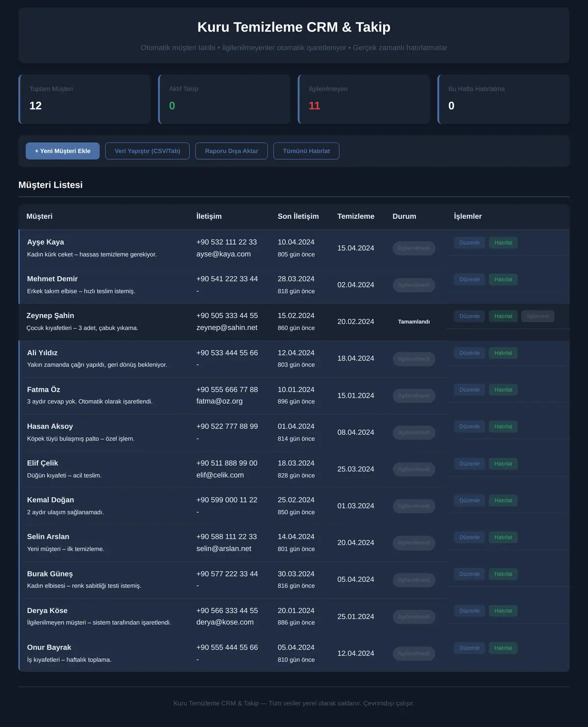
Task: Click Hatırlat for Kemal Doğan
Action: (x=503, y=501)
